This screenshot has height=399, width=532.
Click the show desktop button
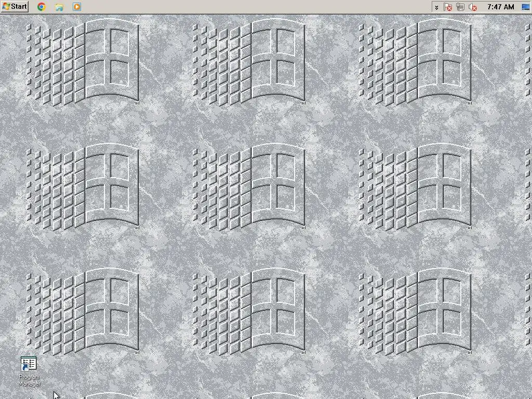point(525,7)
